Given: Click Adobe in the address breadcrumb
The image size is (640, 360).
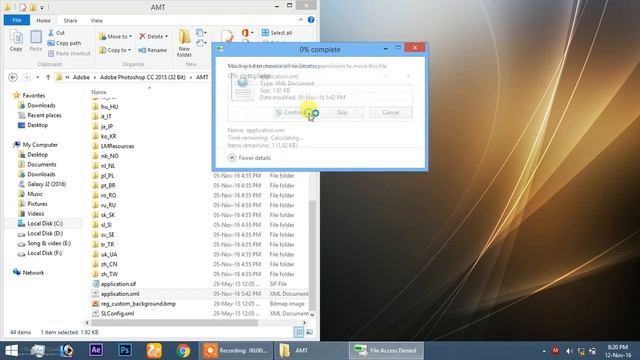Looking at the screenshot, I should tap(81, 77).
